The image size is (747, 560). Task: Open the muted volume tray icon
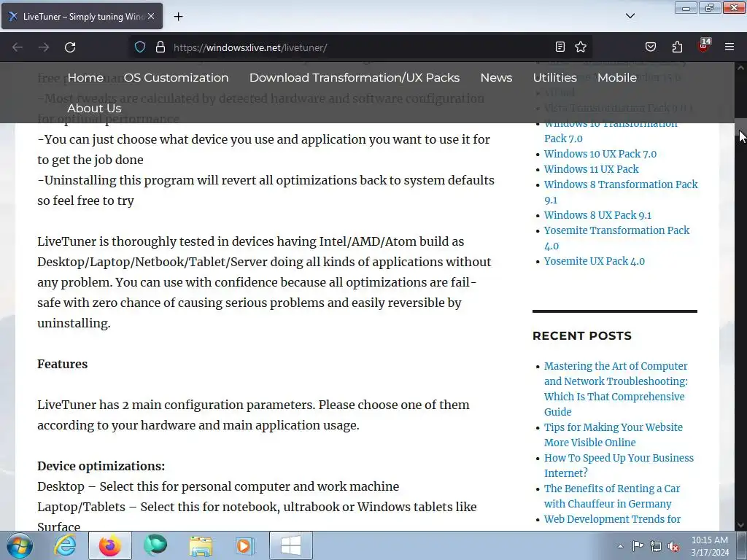click(673, 546)
